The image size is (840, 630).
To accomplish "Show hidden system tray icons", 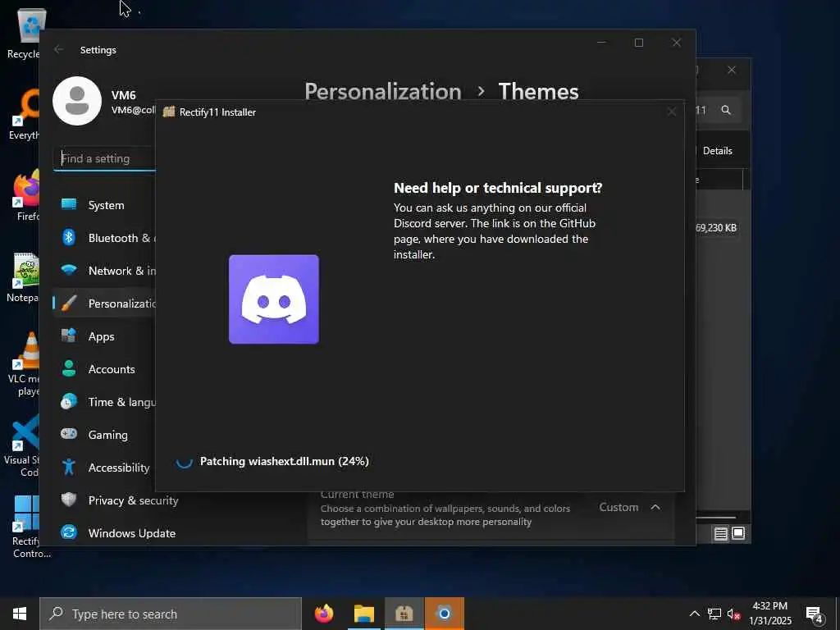I will click(x=694, y=614).
